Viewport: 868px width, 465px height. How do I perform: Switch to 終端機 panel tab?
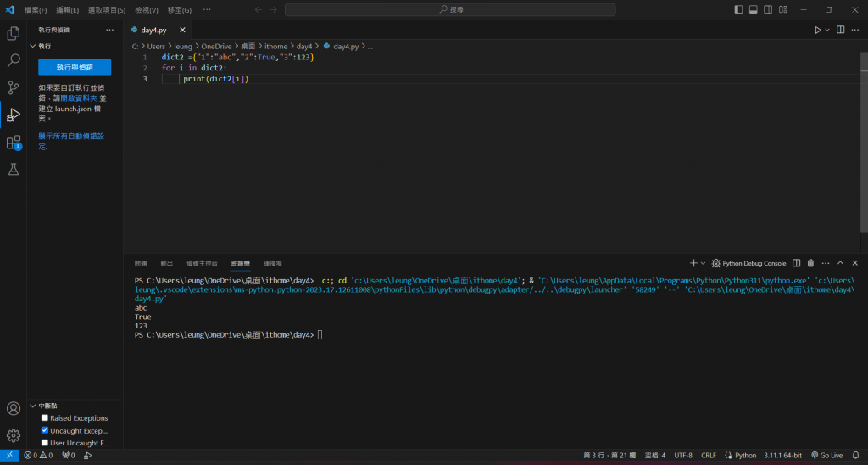[x=240, y=263]
